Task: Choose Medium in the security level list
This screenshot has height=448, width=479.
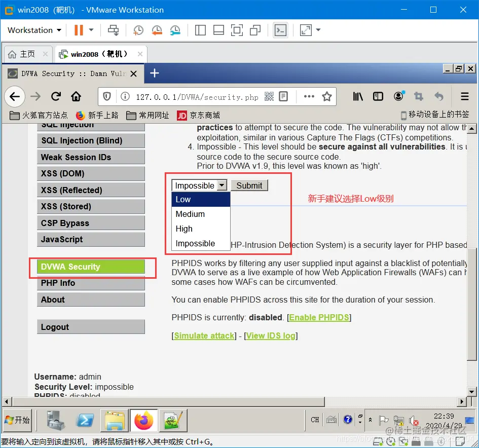Action: (201, 214)
